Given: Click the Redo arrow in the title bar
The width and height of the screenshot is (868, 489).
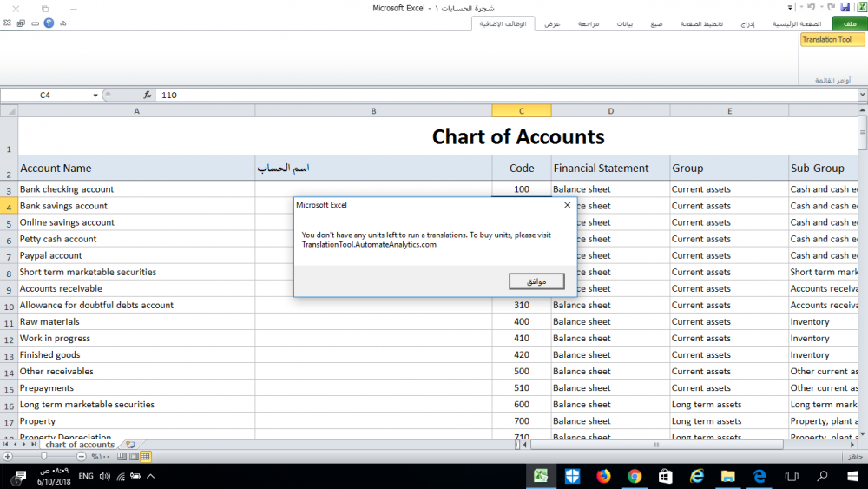Looking at the screenshot, I should 831,7.
